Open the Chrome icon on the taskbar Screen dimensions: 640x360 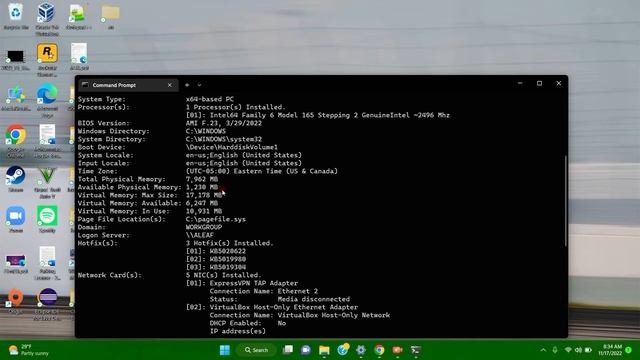click(379, 350)
